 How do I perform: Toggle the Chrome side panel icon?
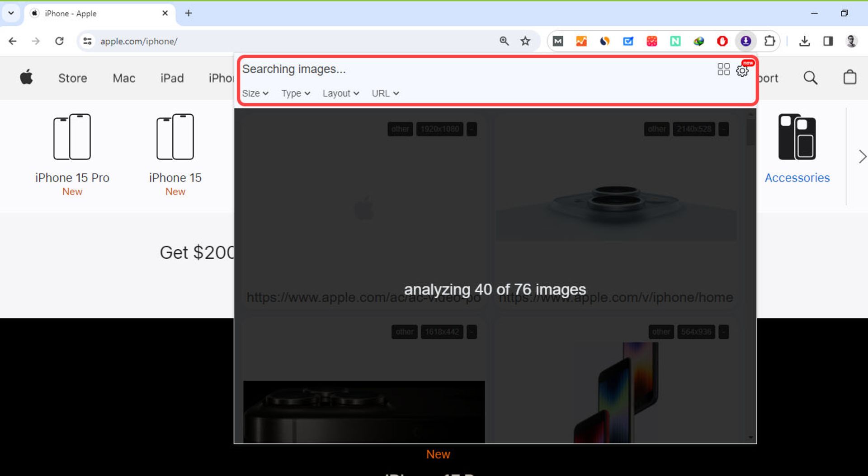828,41
